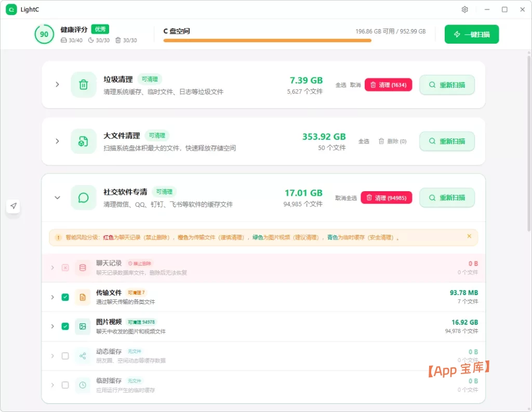This screenshot has width=532, height=412.
Task: Click the picture icon in 图片视频 row
Action: [x=83, y=326]
